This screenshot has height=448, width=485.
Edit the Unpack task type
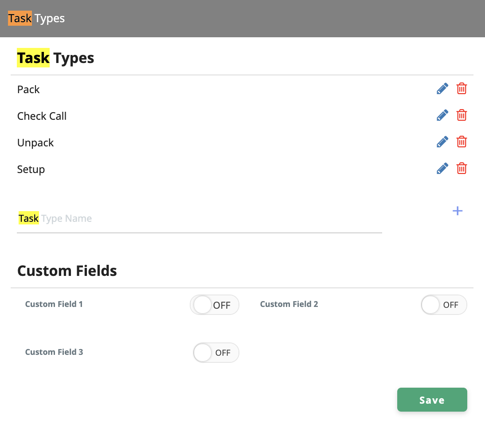point(442,142)
